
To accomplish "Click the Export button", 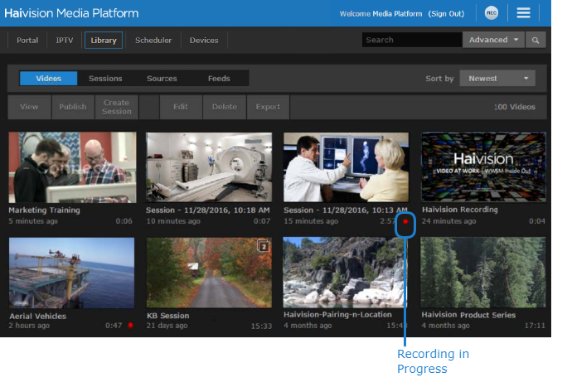I will pos(268,107).
